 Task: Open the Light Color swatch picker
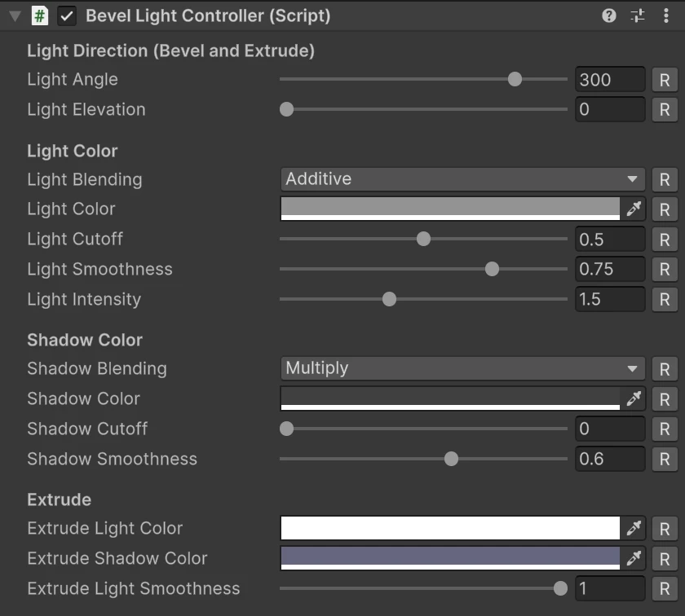450,209
